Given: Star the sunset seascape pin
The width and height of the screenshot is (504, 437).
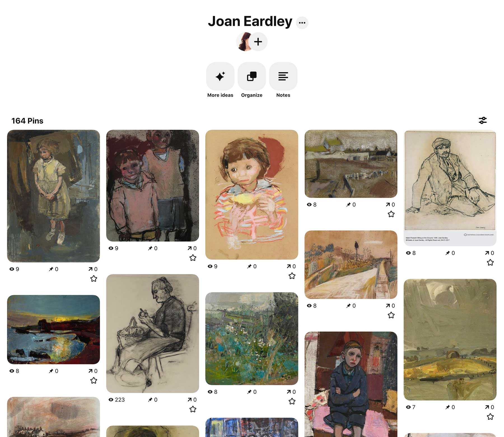Looking at the screenshot, I should (94, 380).
